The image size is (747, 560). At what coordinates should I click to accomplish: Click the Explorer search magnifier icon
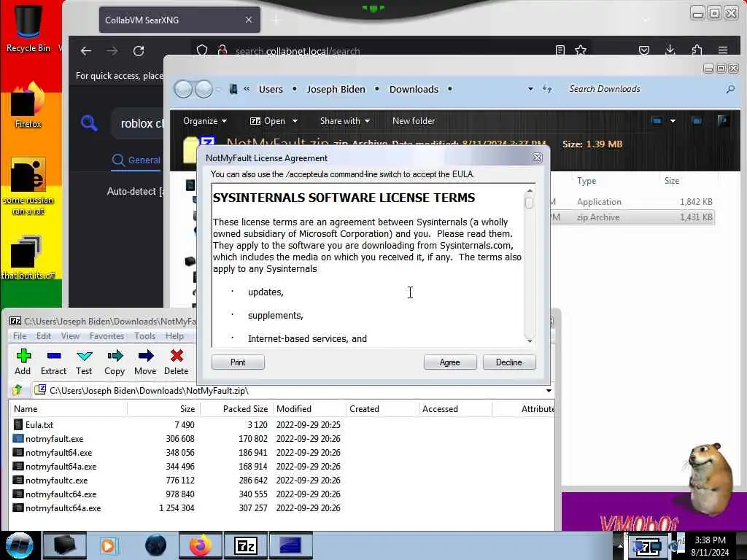pyautogui.click(x=729, y=89)
